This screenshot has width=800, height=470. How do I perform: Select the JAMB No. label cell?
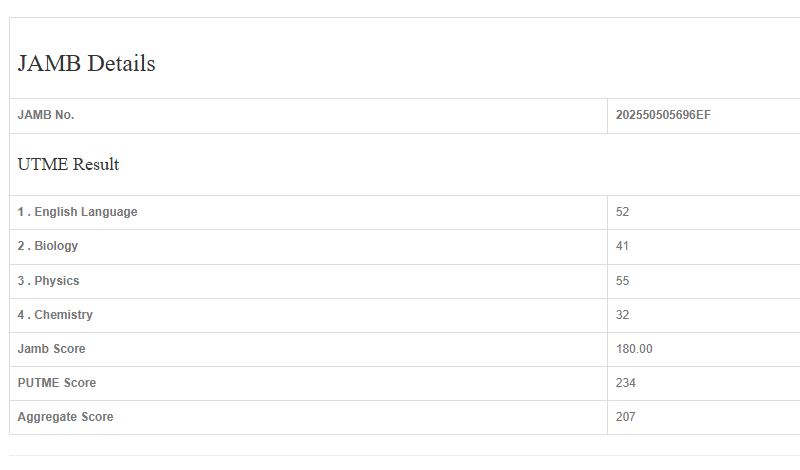click(46, 115)
